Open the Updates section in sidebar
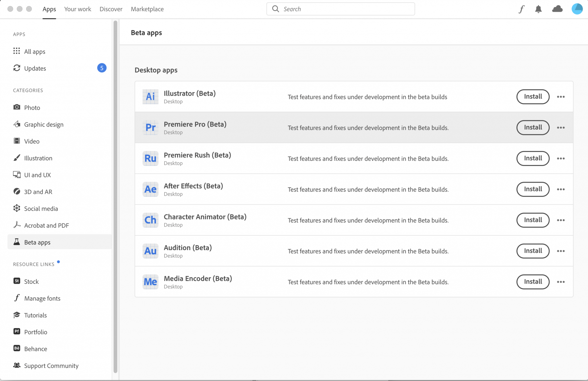Image resolution: width=588 pixels, height=381 pixels. pyautogui.click(x=35, y=68)
